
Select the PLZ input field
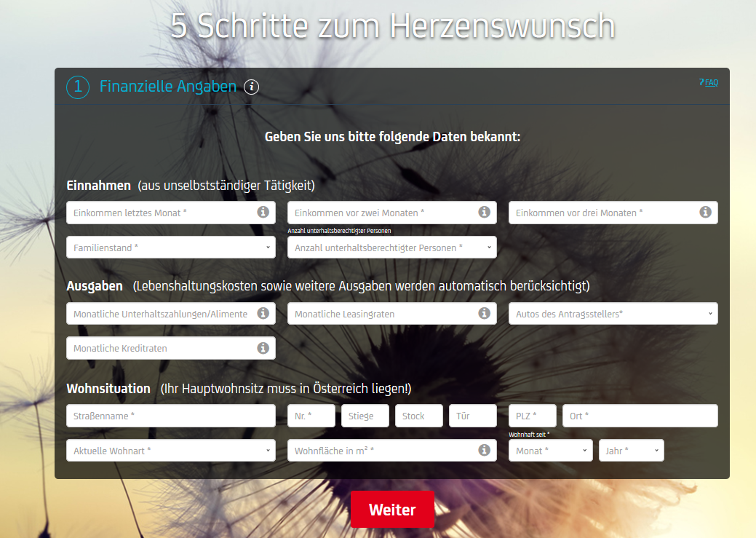click(x=531, y=415)
